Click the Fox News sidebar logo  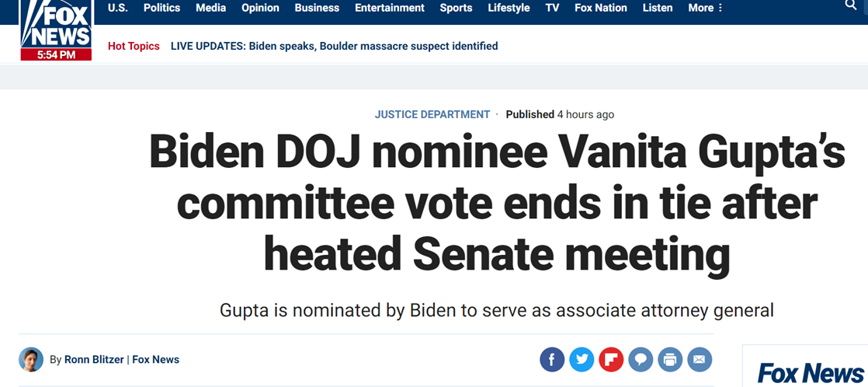pos(811,372)
